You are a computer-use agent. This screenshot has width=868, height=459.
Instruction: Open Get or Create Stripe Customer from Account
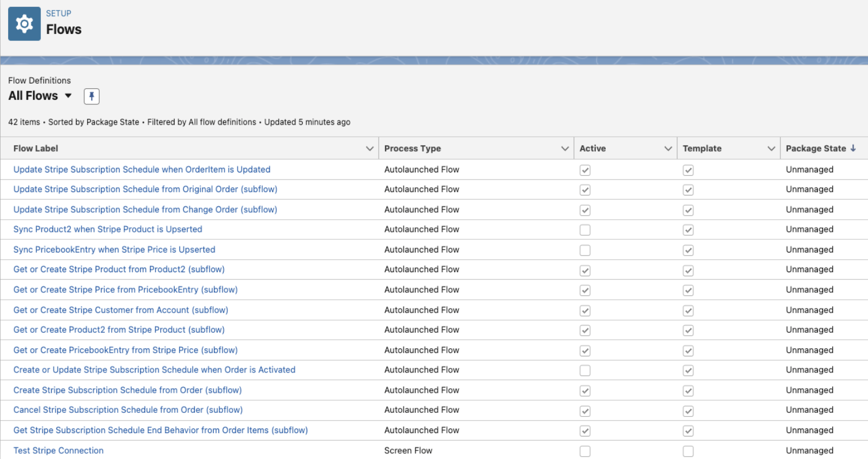tap(120, 310)
